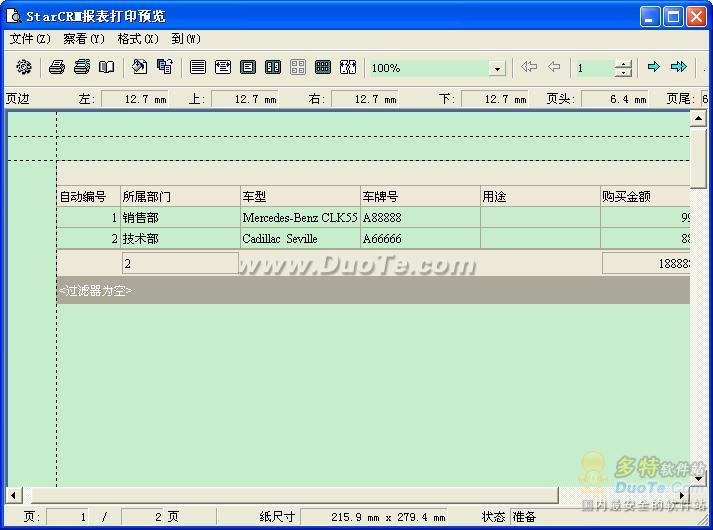Minimize the StarCRM preview window

(x=650, y=17)
